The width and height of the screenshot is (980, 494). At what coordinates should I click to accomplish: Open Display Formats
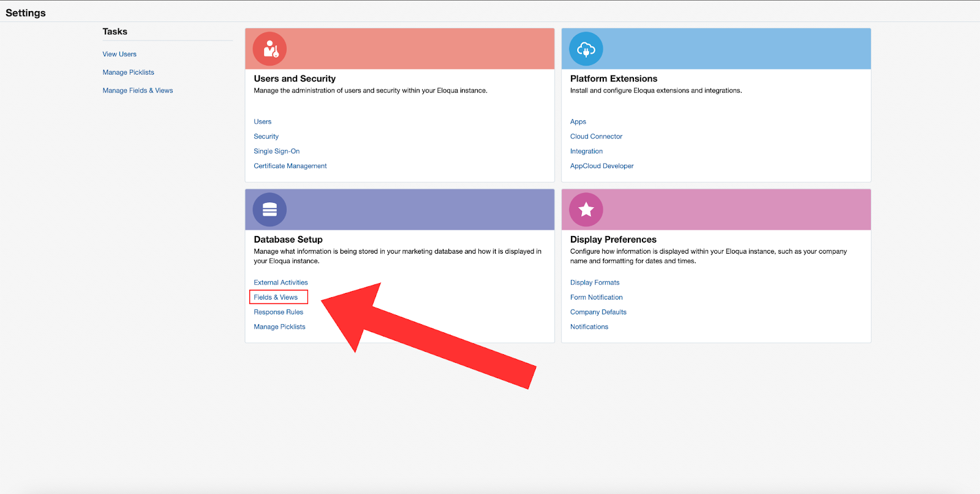[x=594, y=283]
